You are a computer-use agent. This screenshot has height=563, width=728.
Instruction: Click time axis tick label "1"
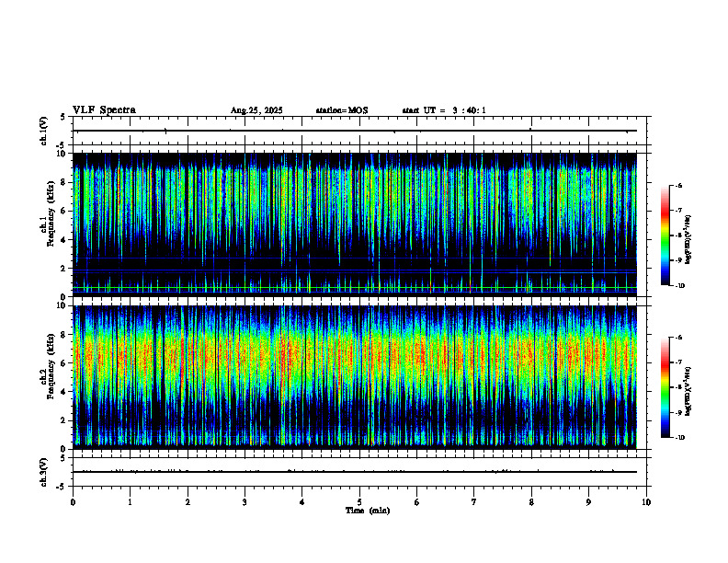tap(130, 502)
